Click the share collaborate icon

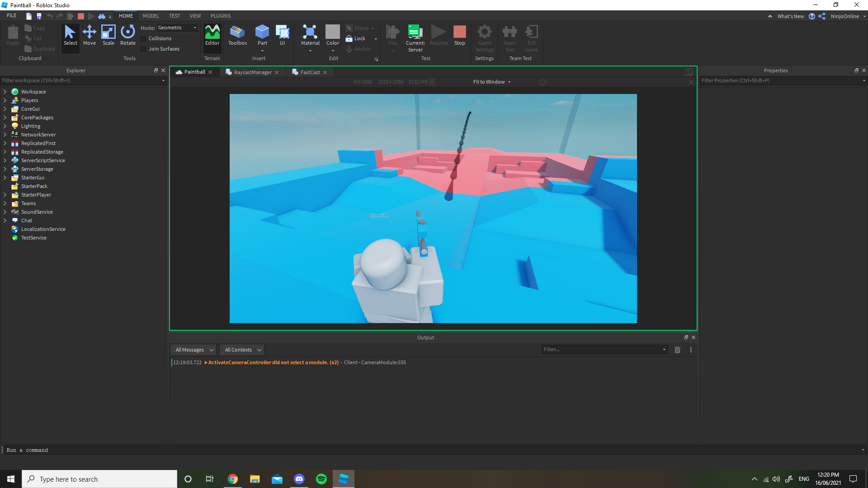tap(822, 16)
